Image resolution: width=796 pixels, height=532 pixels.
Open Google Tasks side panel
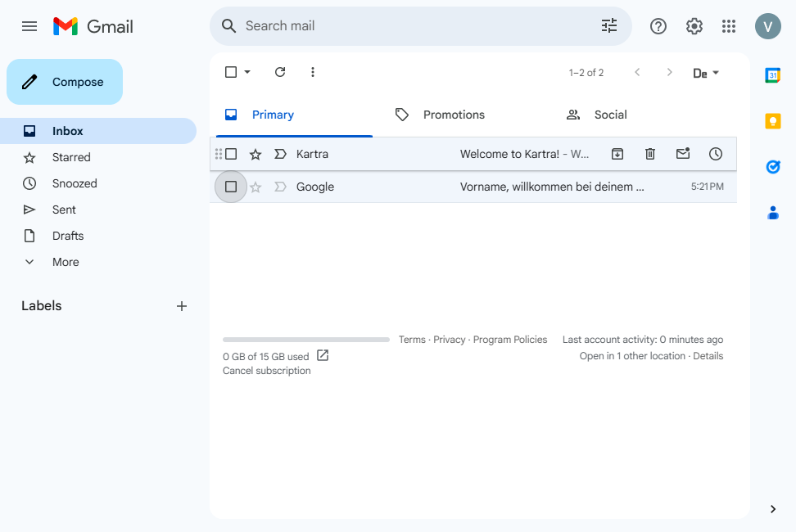coord(772,167)
